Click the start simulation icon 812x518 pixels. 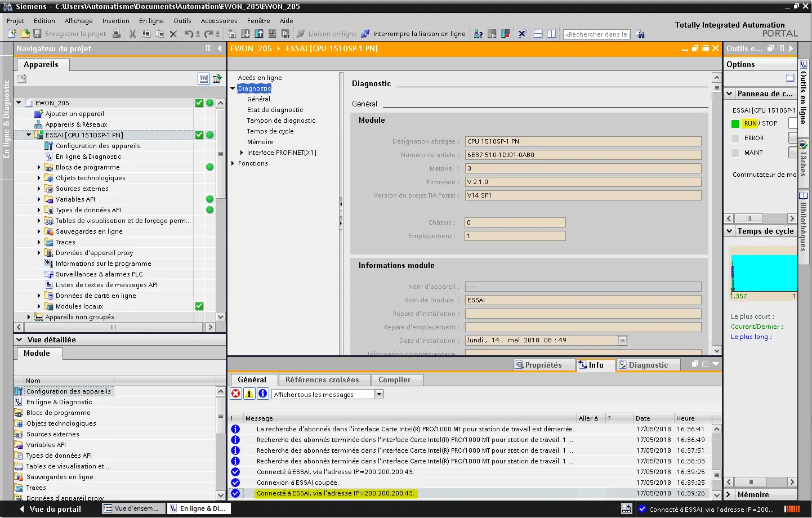[x=272, y=34]
